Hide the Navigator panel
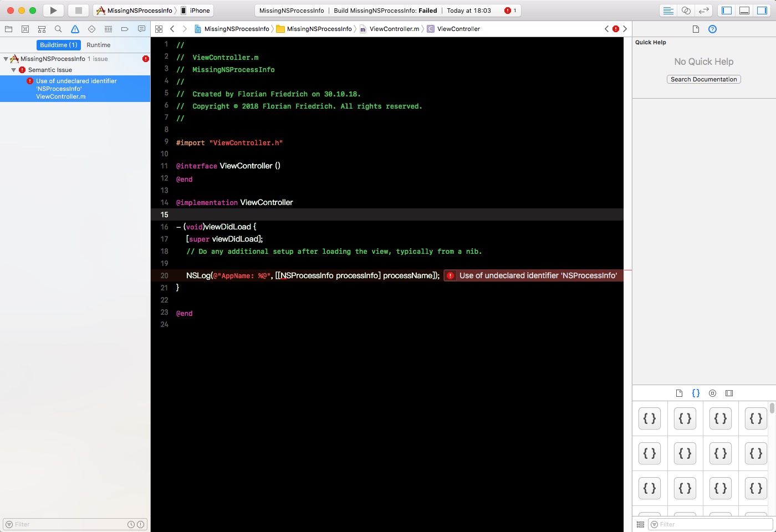This screenshot has height=532, width=776. [726, 10]
